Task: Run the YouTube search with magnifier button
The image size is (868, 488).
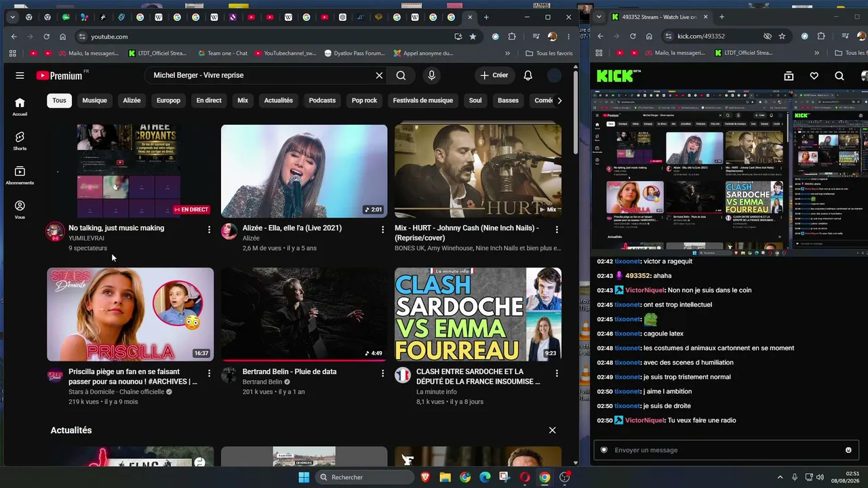Action: [401, 75]
